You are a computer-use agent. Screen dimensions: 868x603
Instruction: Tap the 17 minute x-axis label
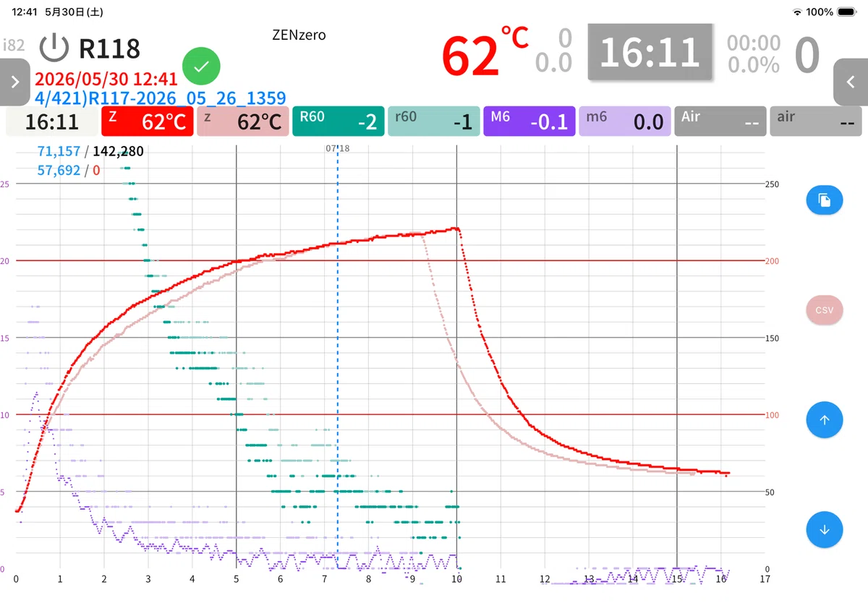point(765,579)
